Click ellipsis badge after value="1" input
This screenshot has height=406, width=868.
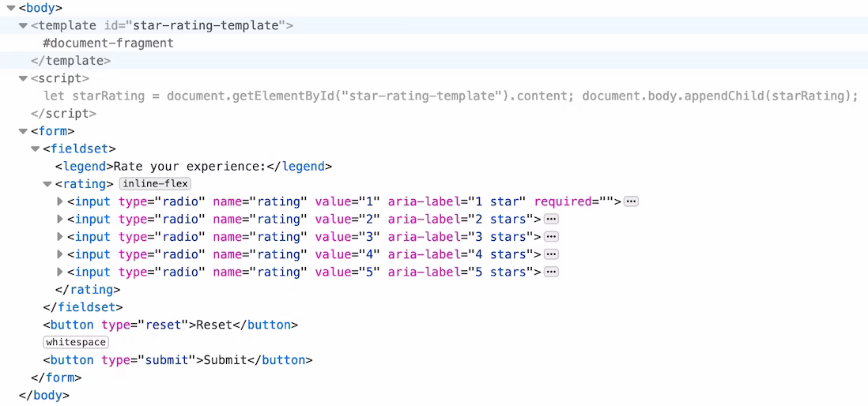(631, 201)
